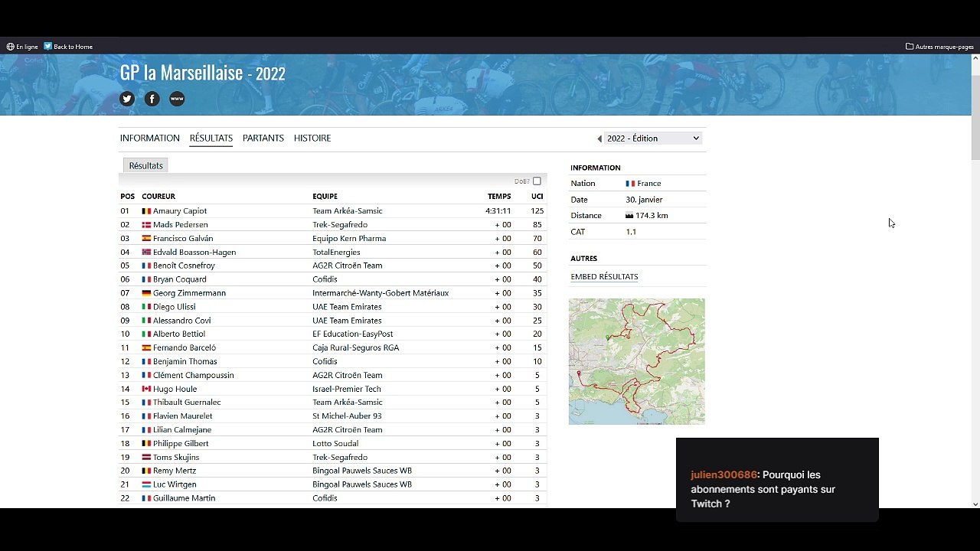Click the POS column header
Viewport: 980px width, 551px height.
click(x=127, y=197)
